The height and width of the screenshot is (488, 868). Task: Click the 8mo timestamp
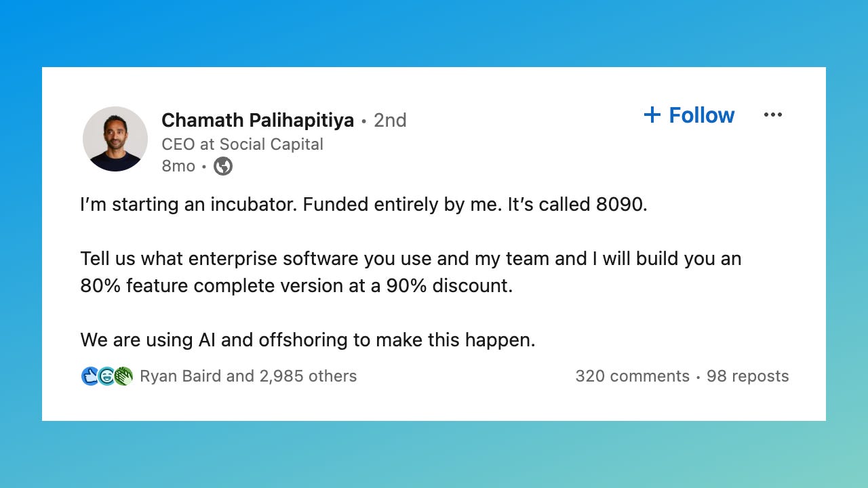pyautogui.click(x=178, y=166)
